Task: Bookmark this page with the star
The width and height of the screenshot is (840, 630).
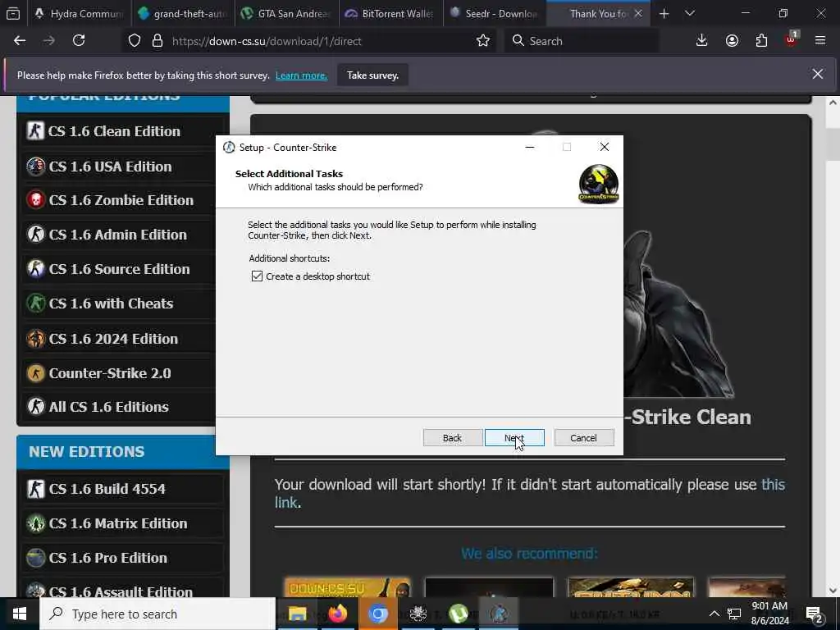Action: (x=483, y=41)
